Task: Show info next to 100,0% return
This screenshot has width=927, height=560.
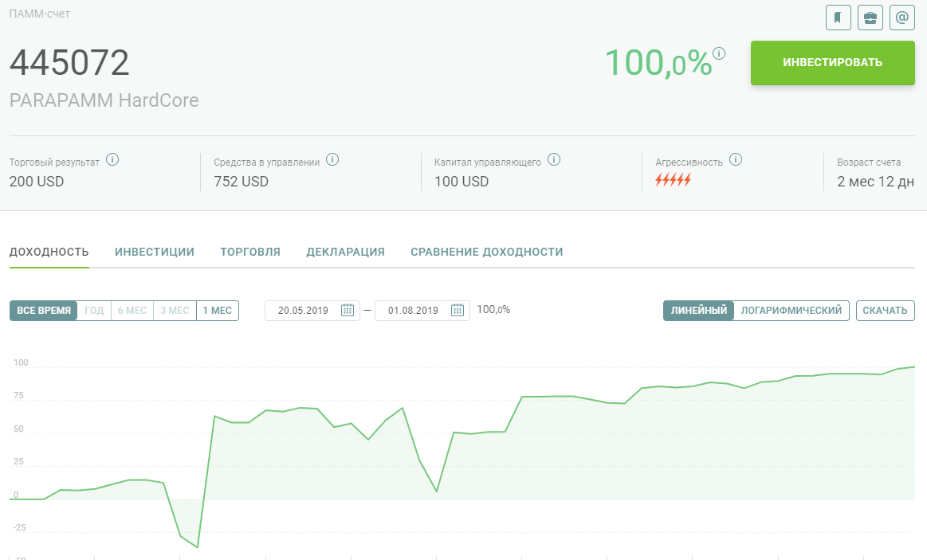Action: tap(719, 53)
